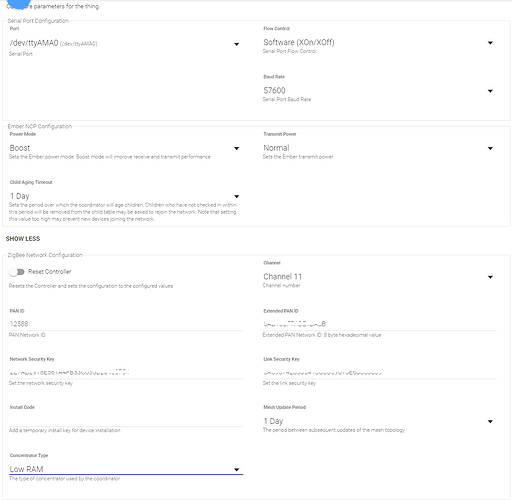Click the 'Extended PAN Network ID' helper text

pyautogui.click(x=322, y=335)
